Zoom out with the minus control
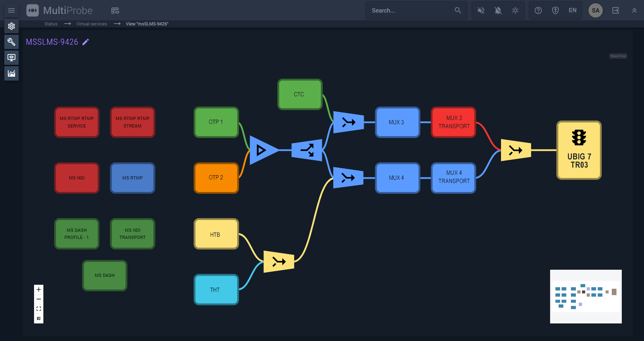 coord(39,299)
